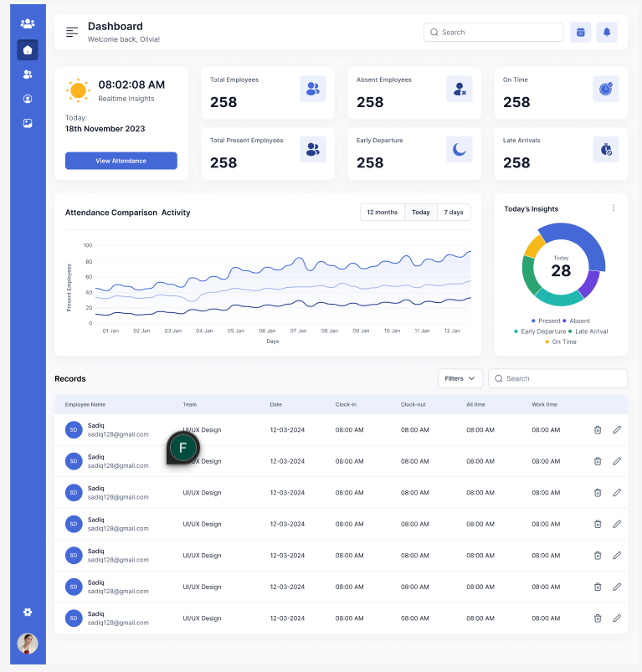Open notifications bell icon

point(607,32)
